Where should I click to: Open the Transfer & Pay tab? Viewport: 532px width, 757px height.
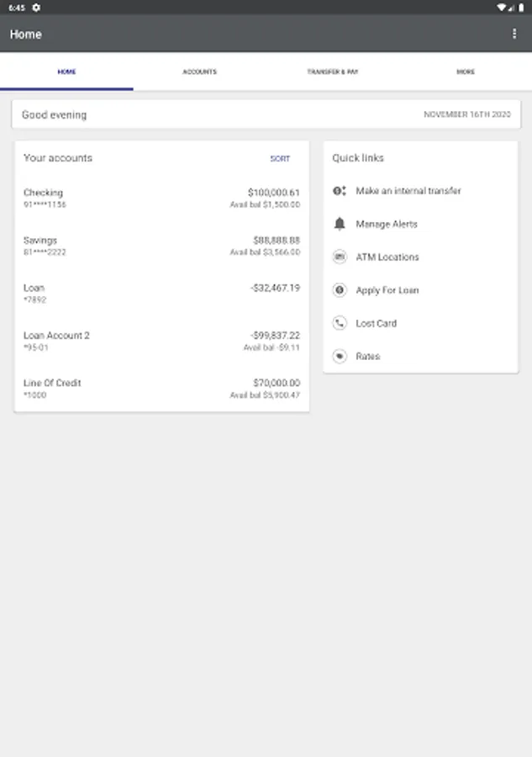click(x=333, y=72)
